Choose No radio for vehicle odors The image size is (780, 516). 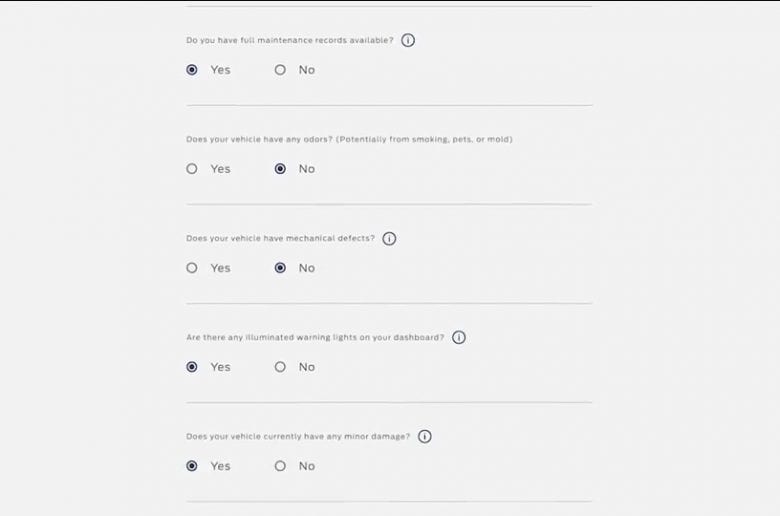point(280,169)
